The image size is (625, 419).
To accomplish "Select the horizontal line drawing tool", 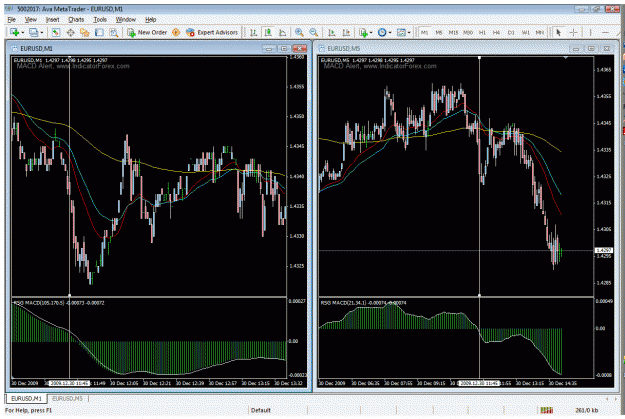I will click(605, 32).
